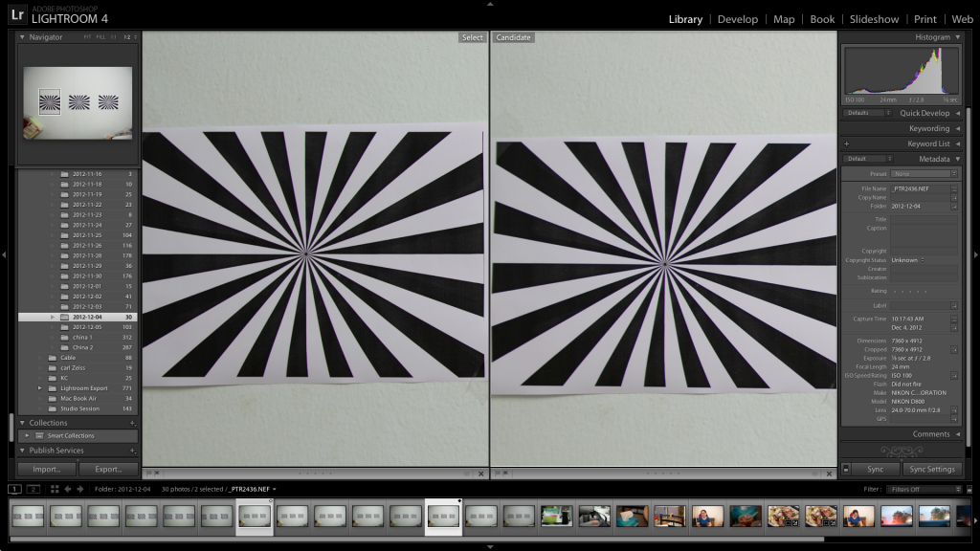
Task: Go back with the left arrow icon
Action: (x=67, y=489)
